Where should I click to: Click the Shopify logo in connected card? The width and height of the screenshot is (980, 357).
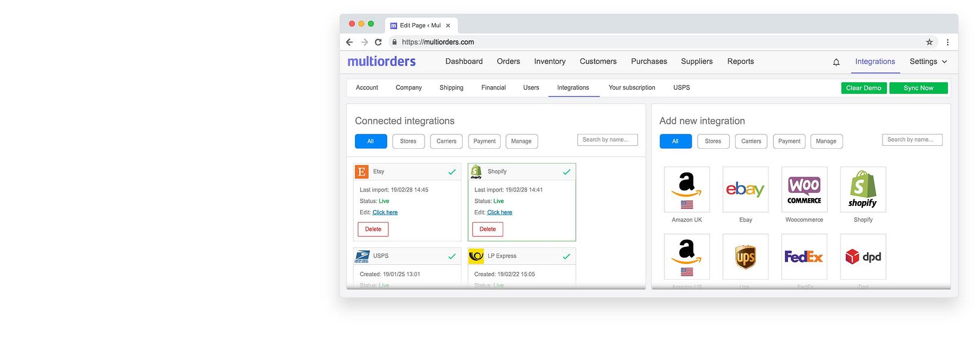476,172
